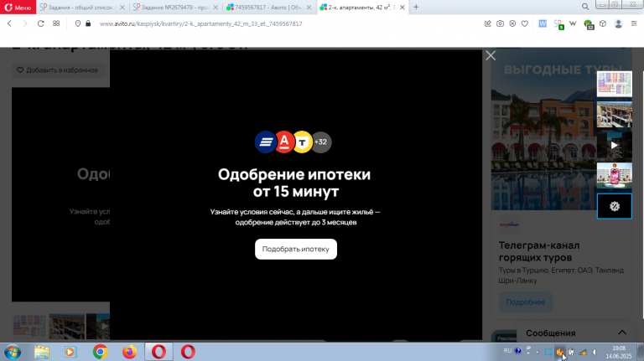Open File Explorer from taskbar
Viewport: 644px width, 361px height.
[42, 352]
